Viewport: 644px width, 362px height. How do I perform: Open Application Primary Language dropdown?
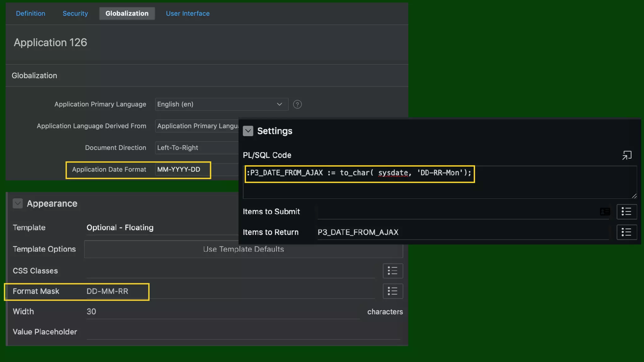221,104
